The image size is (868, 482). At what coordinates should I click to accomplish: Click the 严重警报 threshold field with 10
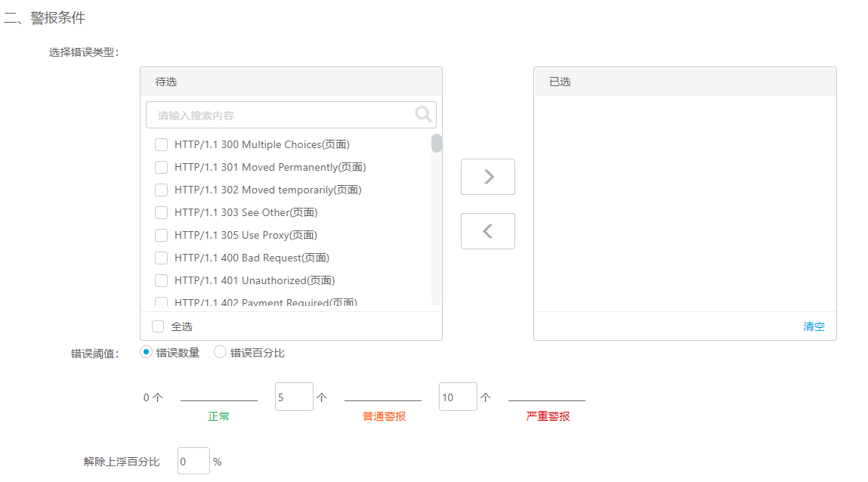458,397
